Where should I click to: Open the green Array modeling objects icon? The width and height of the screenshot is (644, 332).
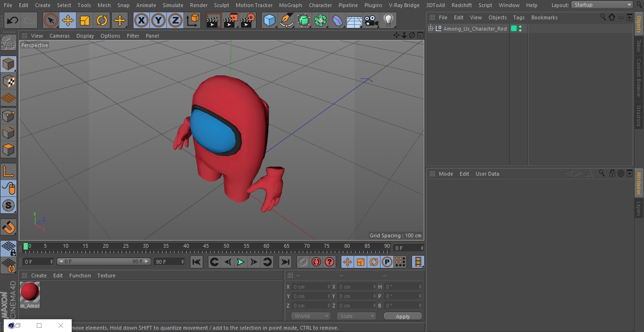(321, 20)
